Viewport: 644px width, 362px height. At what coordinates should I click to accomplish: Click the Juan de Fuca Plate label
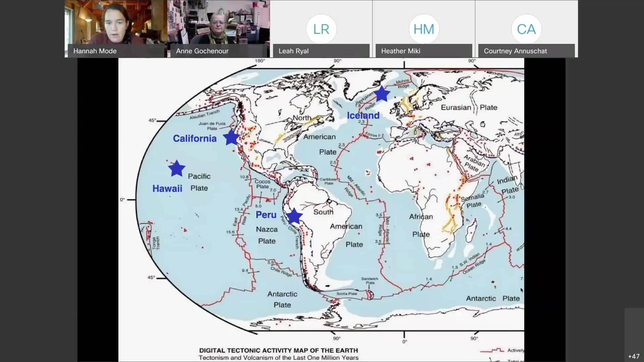[212, 126]
